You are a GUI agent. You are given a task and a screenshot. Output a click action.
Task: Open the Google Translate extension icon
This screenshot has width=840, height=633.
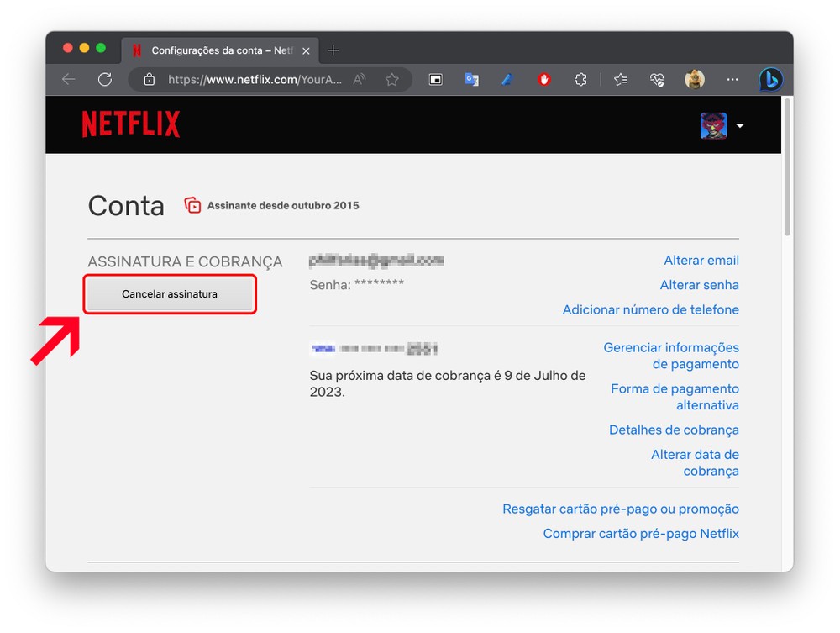point(471,79)
